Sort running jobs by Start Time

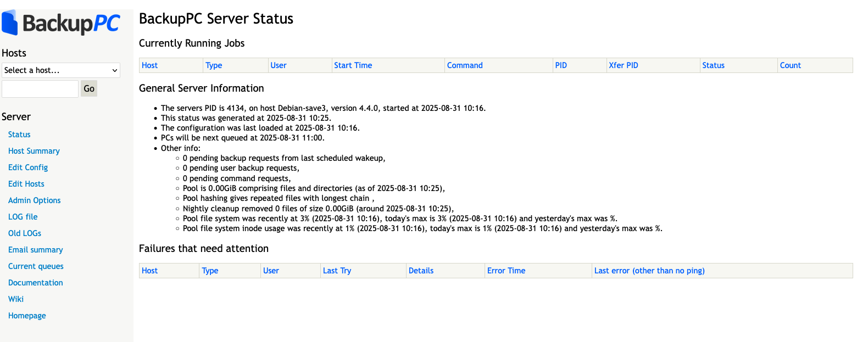[353, 65]
